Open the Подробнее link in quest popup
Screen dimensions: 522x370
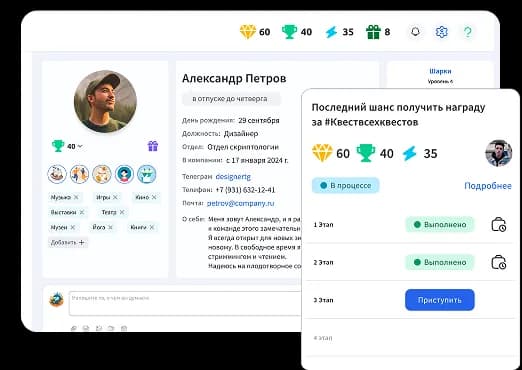[x=488, y=186]
